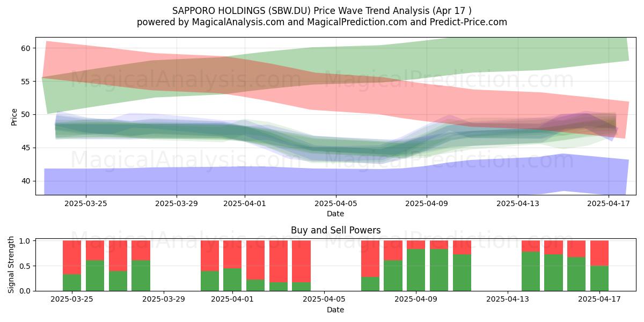Click the 2025-04-17 tick on price chart
The image size is (644, 322).
609,203
